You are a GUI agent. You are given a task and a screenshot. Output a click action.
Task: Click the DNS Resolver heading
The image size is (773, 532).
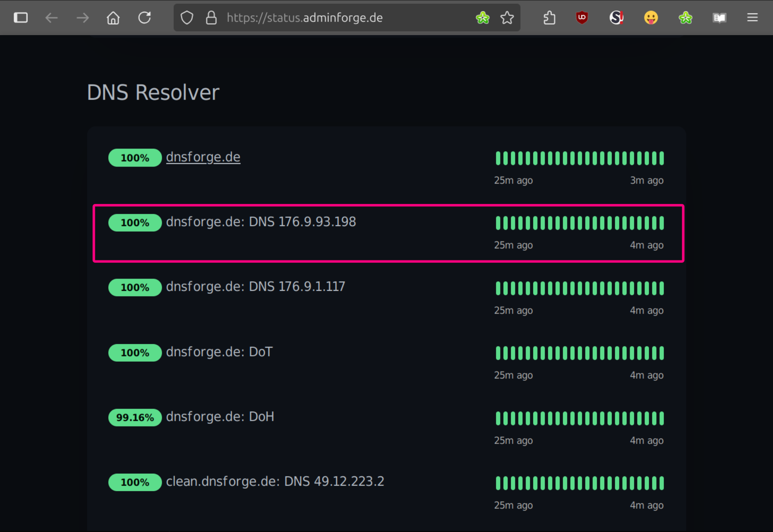[x=153, y=93]
